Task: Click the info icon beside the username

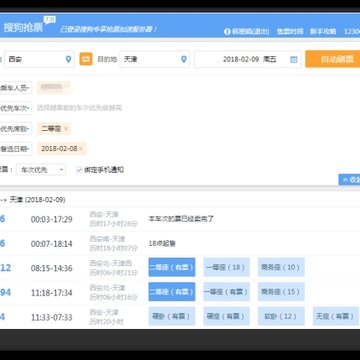Action: click(227, 32)
